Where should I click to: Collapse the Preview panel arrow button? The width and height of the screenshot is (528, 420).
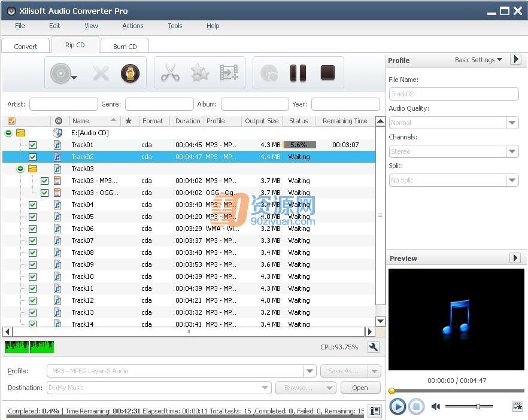click(515, 258)
